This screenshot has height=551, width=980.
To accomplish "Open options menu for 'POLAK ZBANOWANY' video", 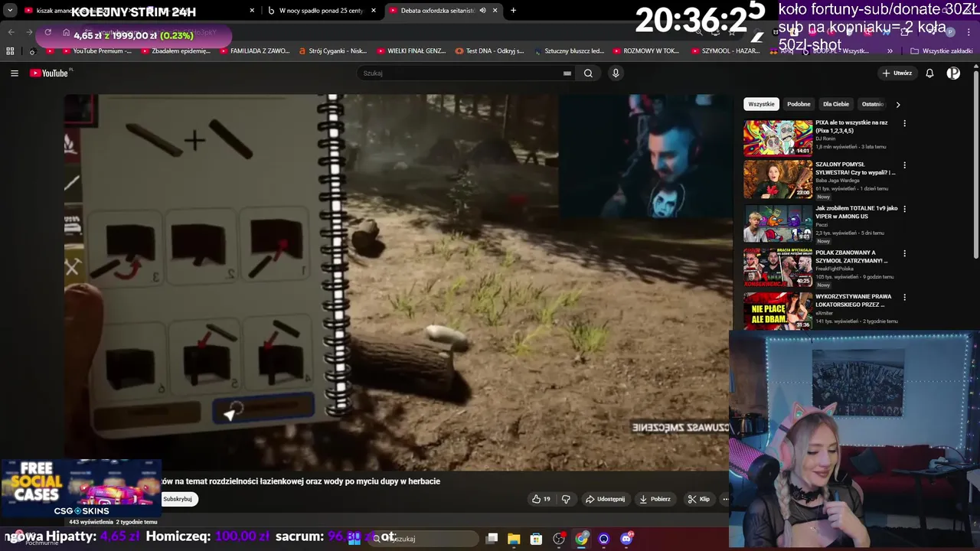I will coord(904,253).
